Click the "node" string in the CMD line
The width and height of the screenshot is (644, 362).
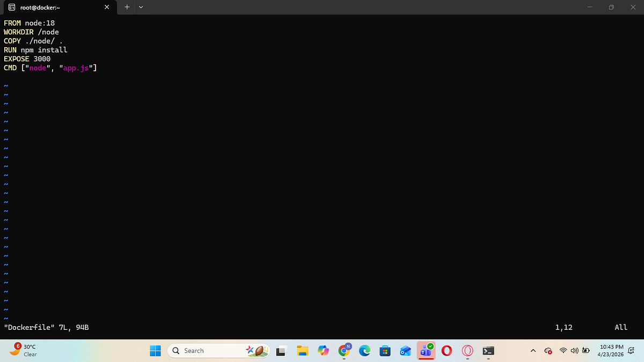(x=38, y=68)
